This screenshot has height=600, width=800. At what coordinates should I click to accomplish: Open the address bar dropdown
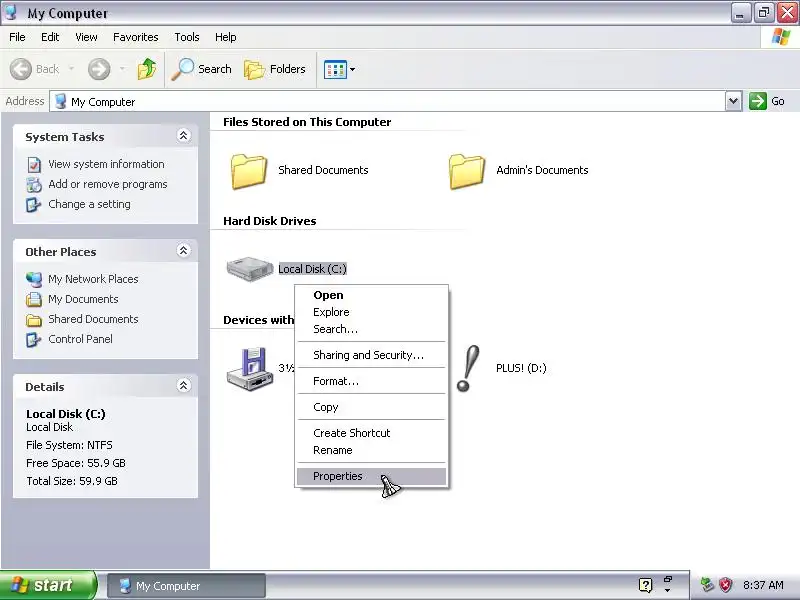(733, 101)
